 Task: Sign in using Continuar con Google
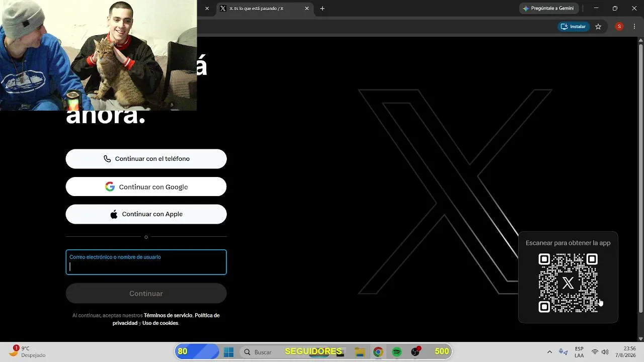(146, 187)
